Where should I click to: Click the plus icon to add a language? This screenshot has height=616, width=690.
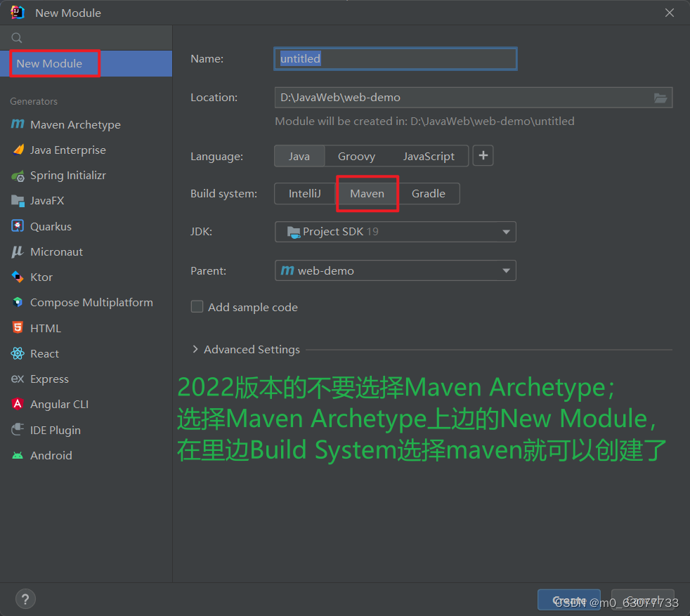pos(483,156)
